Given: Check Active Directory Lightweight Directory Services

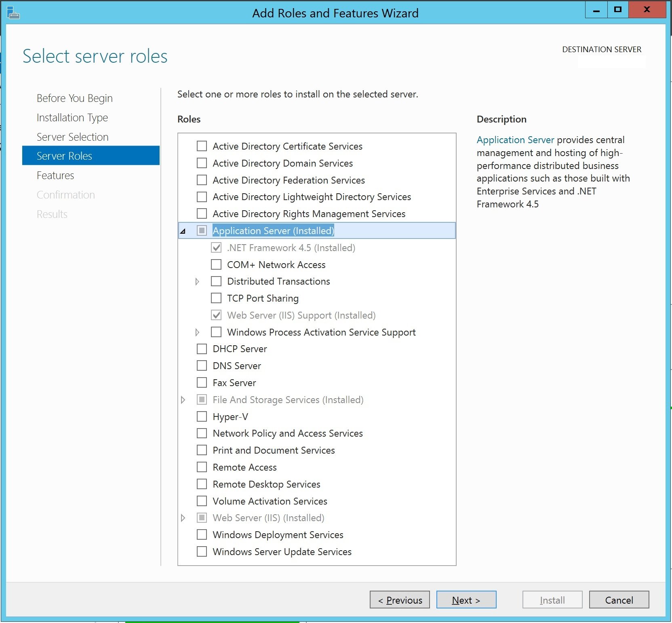Looking at the screenshot, I should (202, 197).
